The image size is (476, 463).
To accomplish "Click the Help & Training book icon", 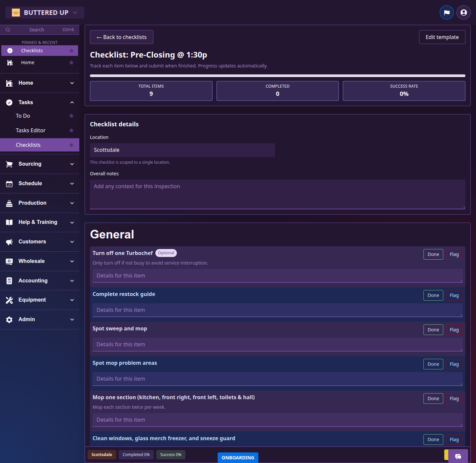I will [x=9, y=222].
